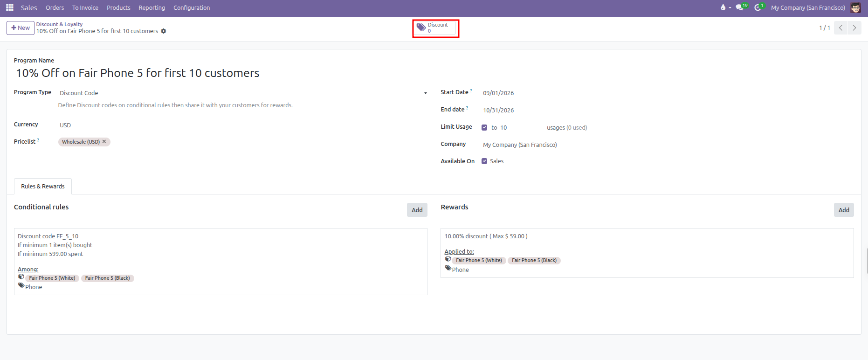This screenshot has width=868, height=360.
Task: Click the gear actions icon by breadcrumb
Action: coord(164,31)
